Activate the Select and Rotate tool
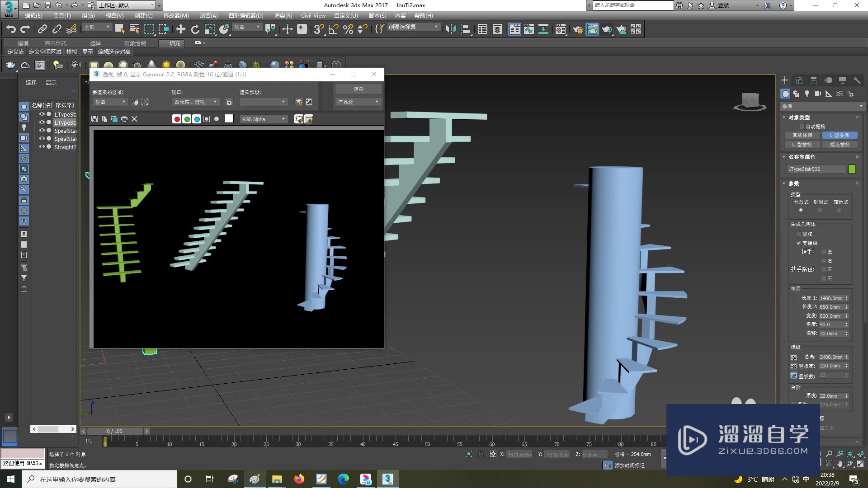Screen dimensions: 868x489 click(x=195, y=29)
